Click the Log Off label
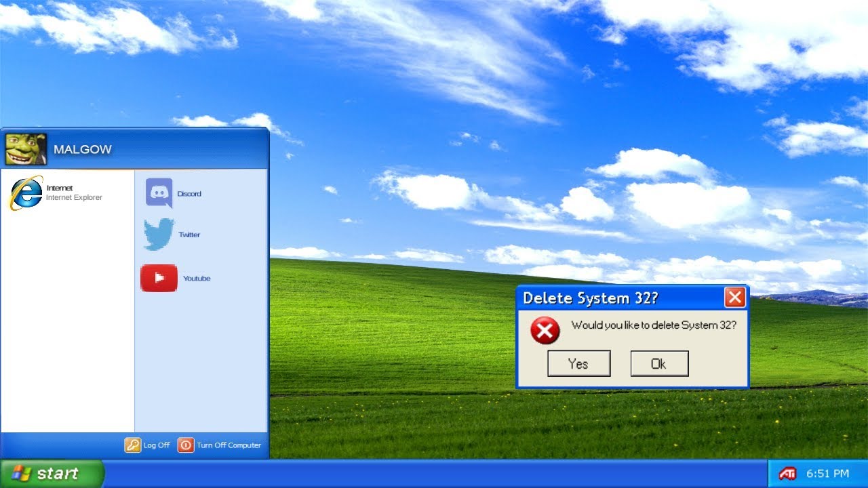This screenshot has height=488, width=868. 157,445
